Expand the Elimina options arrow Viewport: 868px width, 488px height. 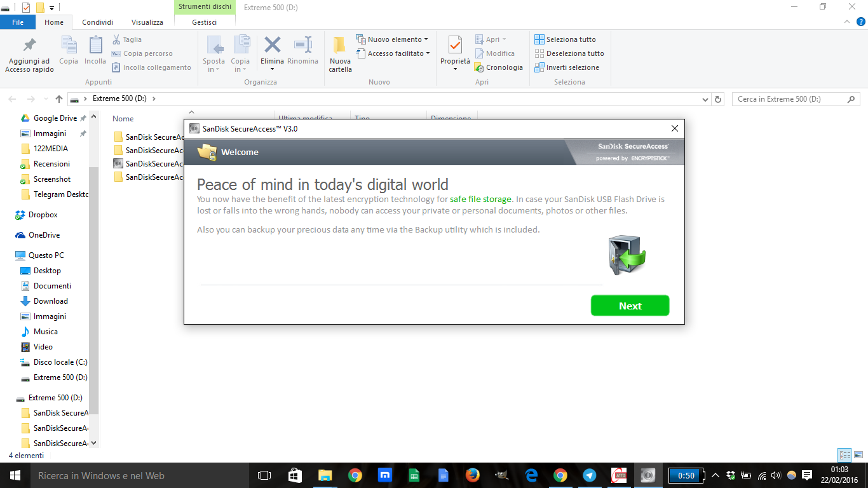(x=273, y=69)
